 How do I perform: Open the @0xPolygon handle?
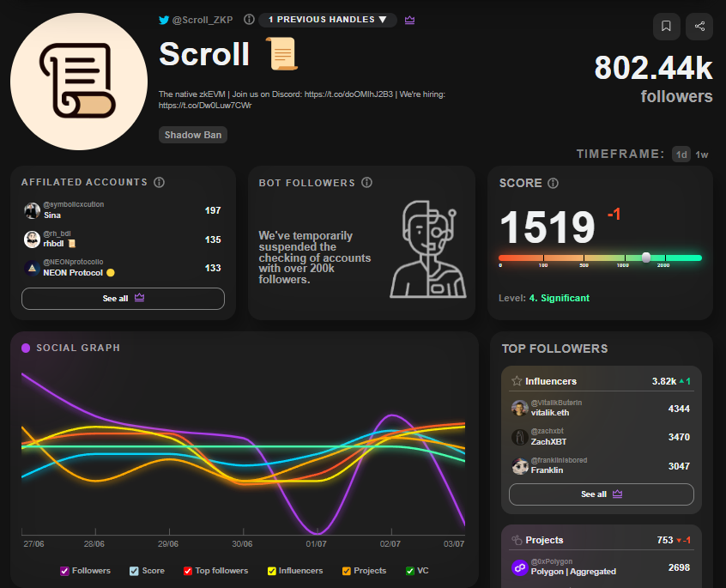click(552, 561)
